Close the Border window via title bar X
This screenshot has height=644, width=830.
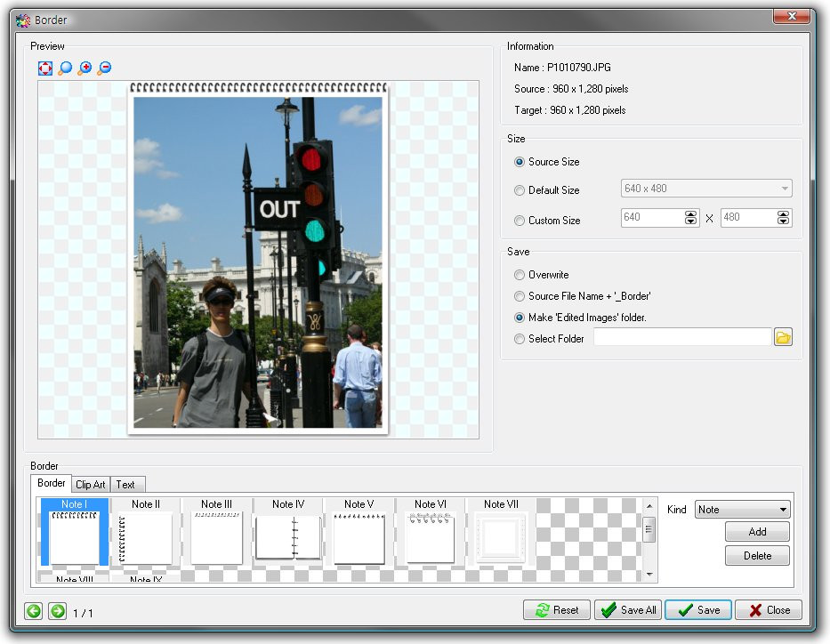click(x=792, y=16)
